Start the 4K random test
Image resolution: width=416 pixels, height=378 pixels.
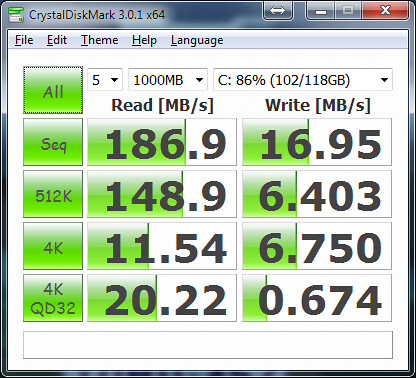pyautogui.click(x=53, y=246)
